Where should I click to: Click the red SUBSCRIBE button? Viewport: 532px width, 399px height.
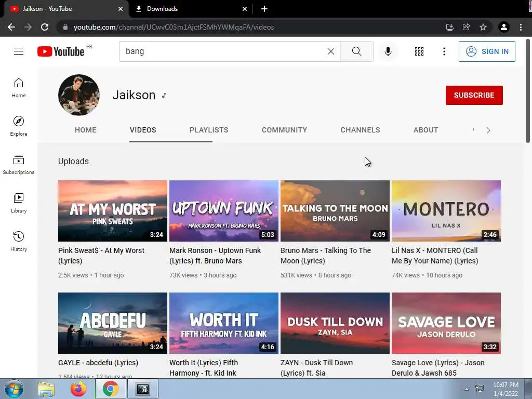coord(474,96)
